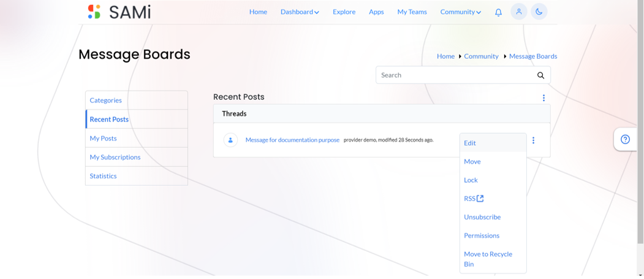The image size is (644, 279).
Task: Select Move to Recycle Bin
Action: click(493, 259)
